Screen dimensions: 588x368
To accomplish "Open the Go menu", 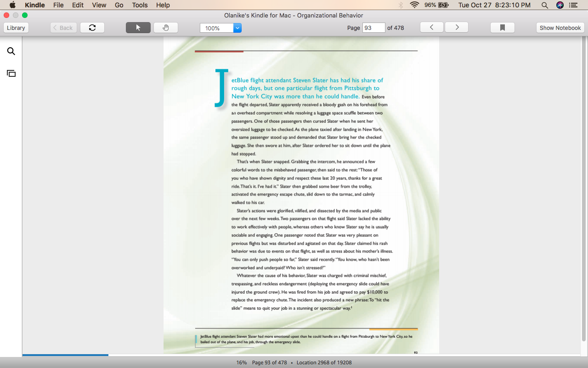I will point(119,5).
